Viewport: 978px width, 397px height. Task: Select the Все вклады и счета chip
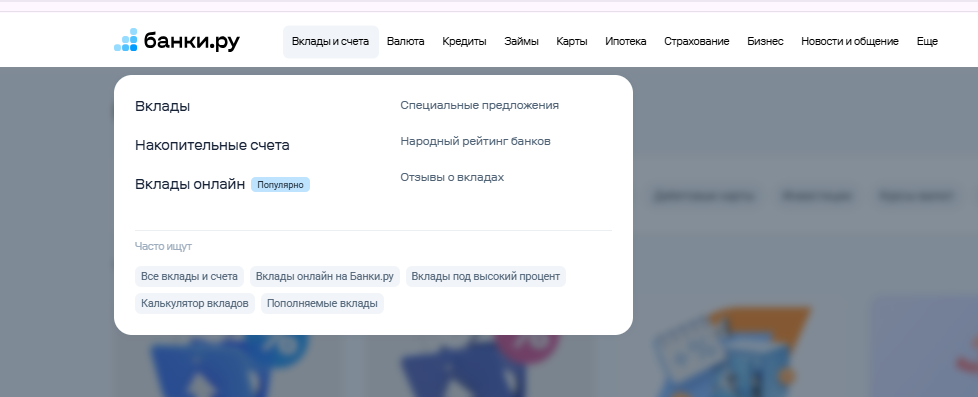tap(189, 277)
